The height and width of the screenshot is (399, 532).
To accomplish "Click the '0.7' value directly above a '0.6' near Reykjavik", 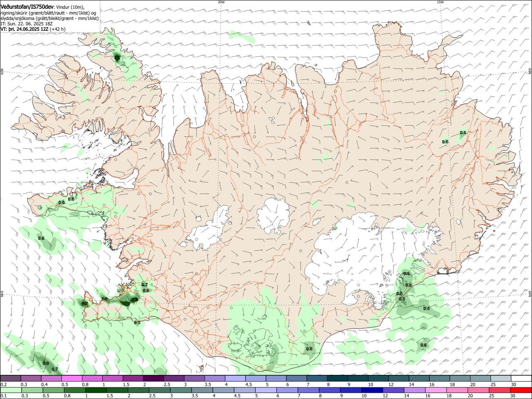I will [144, 285].
